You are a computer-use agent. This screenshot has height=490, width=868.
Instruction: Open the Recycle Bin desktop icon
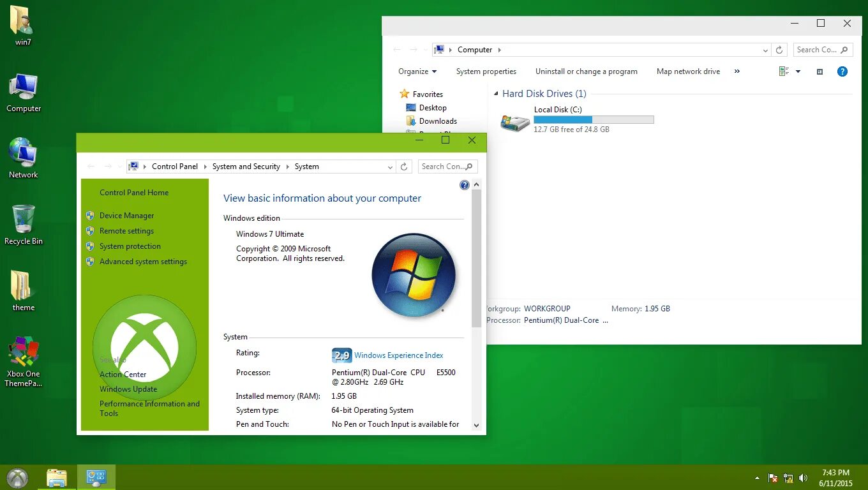click(x=24, y=225)
